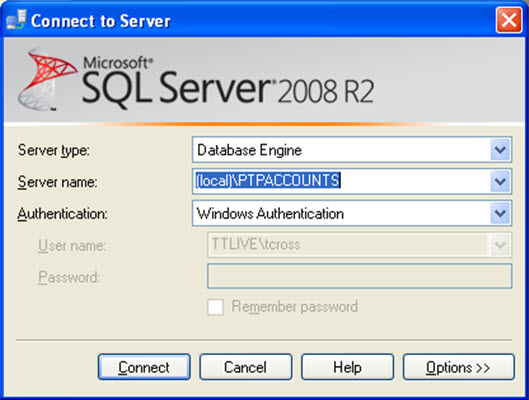
Task: Click the red SQL Server logo graphic
Action: point(47,79)
